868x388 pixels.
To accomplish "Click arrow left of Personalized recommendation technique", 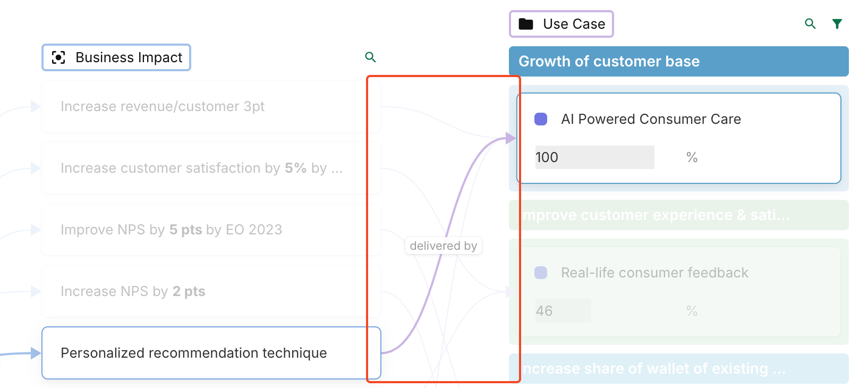I will (x=36, y=353).
